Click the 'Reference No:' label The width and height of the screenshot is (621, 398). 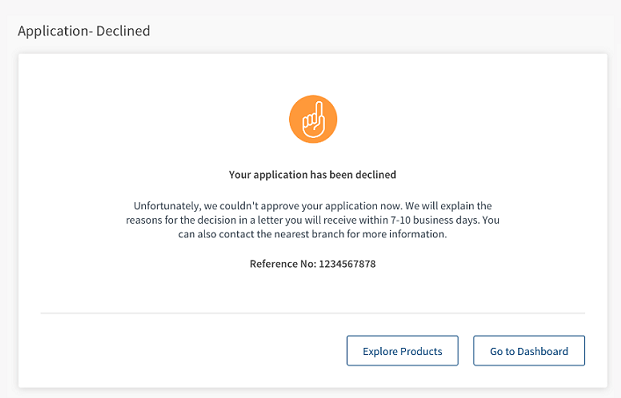click(x=283, y=264)
